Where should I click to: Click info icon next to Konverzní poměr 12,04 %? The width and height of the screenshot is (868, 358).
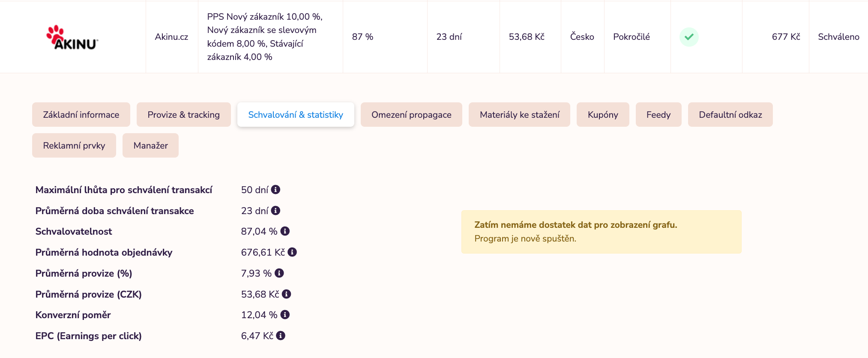[285, 315]
